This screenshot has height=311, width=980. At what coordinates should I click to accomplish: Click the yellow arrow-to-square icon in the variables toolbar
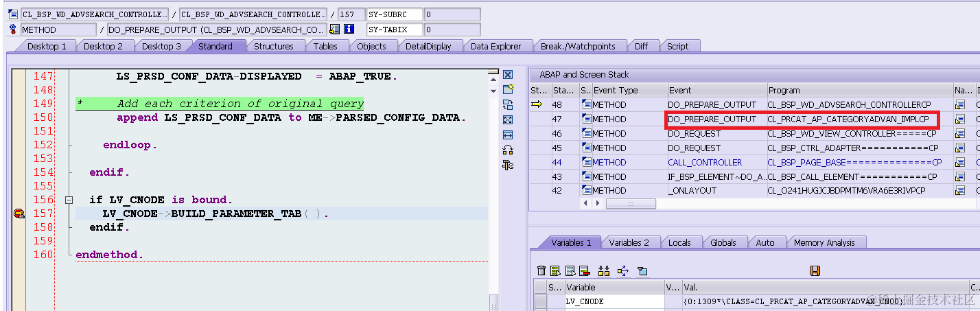coord(623,271)
